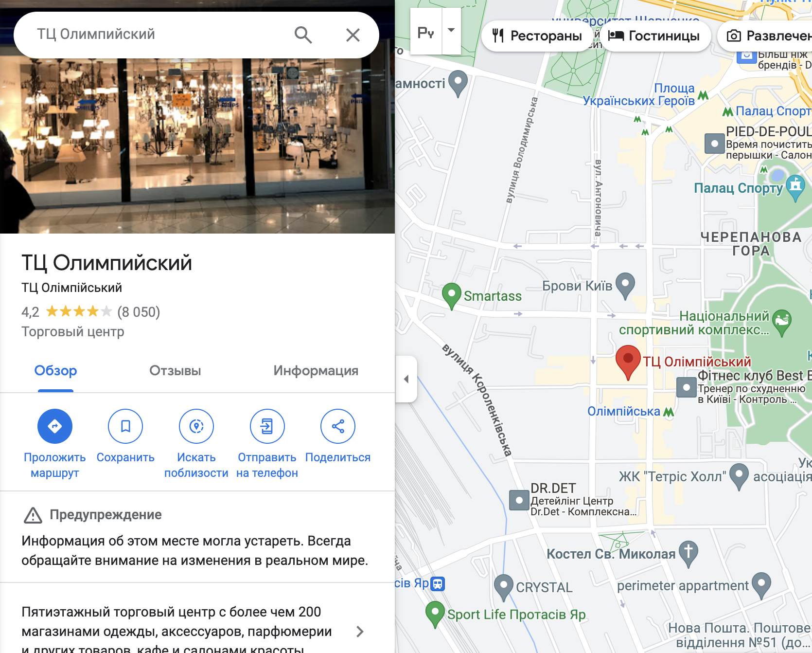Click the Олімпійська metro station icon

point(669,412)
